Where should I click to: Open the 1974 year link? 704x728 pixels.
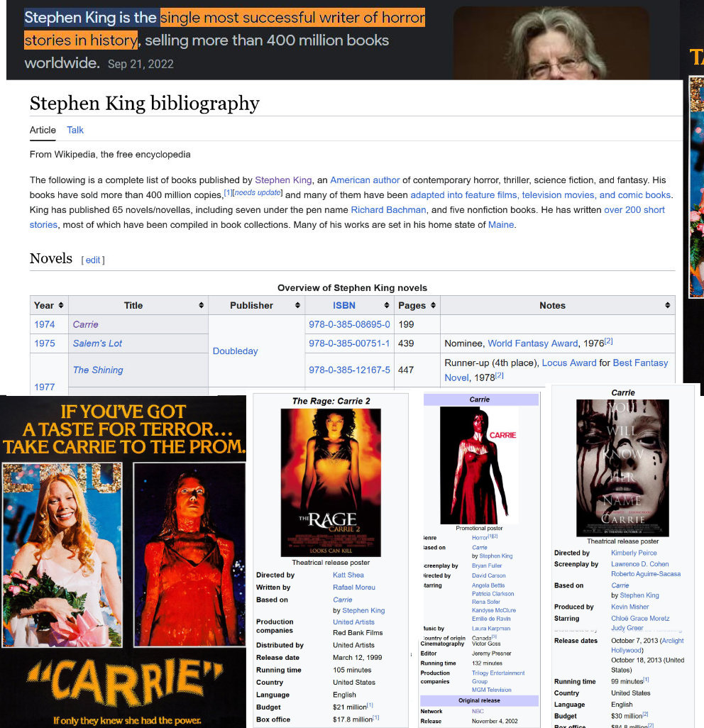[x=45, y=324]
